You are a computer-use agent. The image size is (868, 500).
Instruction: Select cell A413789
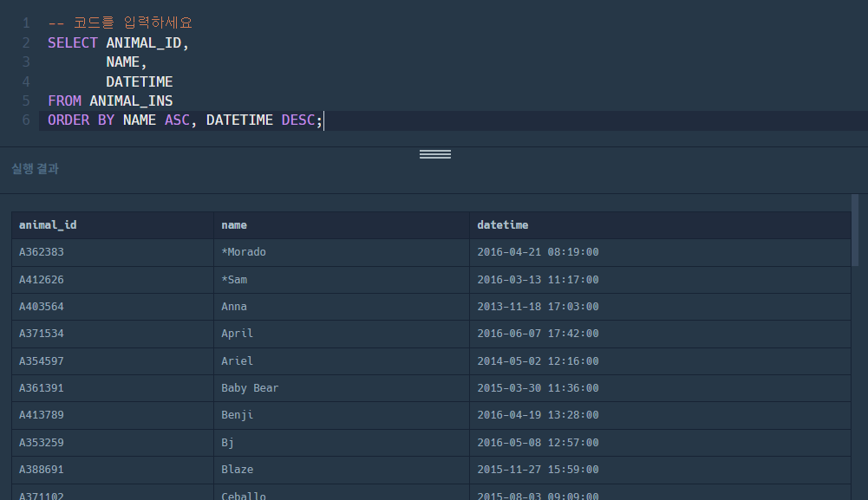[113, 415]
